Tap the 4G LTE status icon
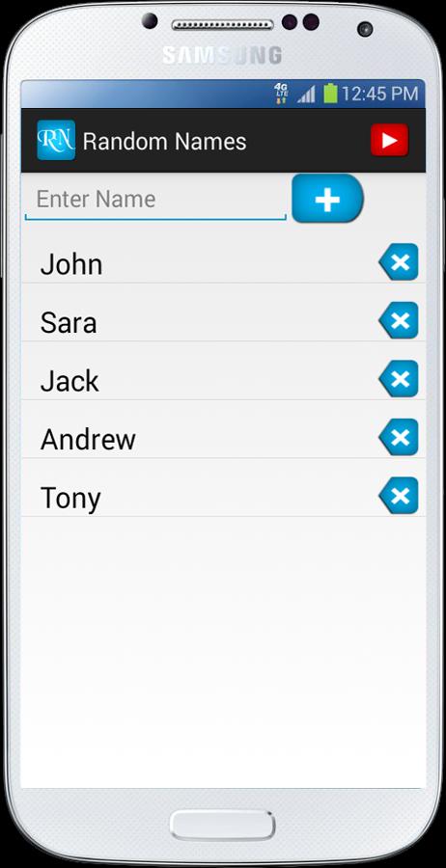 (282, 94)
